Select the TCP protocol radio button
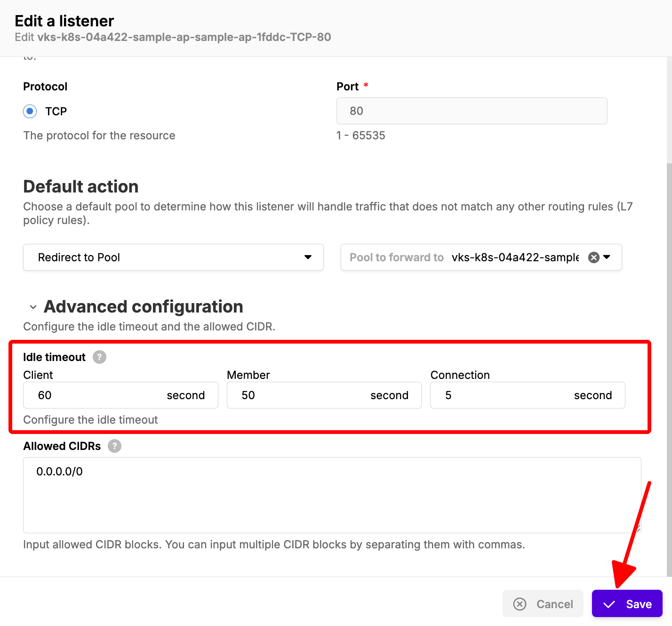672x626 pixels. (30, 112)
